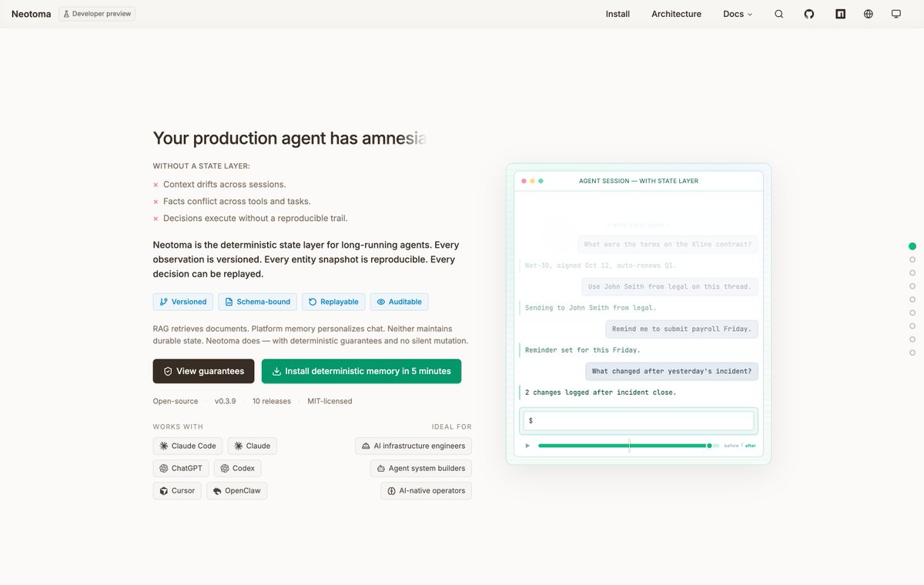The width and height of the screenshot is (924, 585).
Task: Select the first filled section dot
Action: click(912, 246)
